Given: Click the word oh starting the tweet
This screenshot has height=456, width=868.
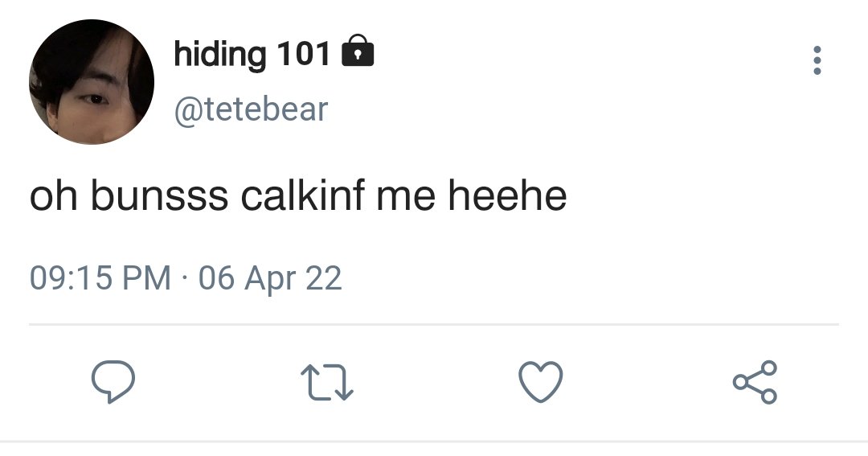Looking at the screenshot, I should [x=53, y=195].
